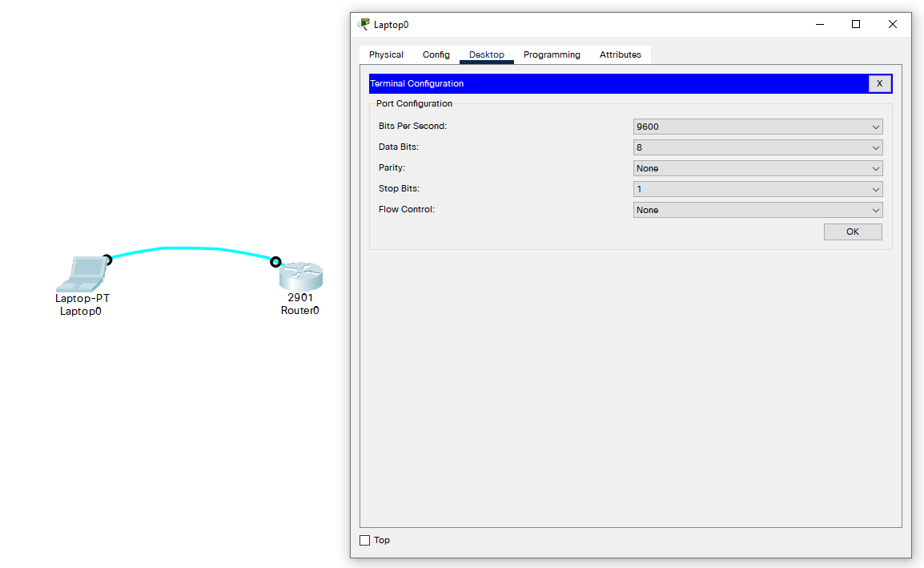This screenshot has height=568, width=924.
Task: Select the Laptop0 device icon in workspace
Action: pyautogui.click(x=82, y=274)
